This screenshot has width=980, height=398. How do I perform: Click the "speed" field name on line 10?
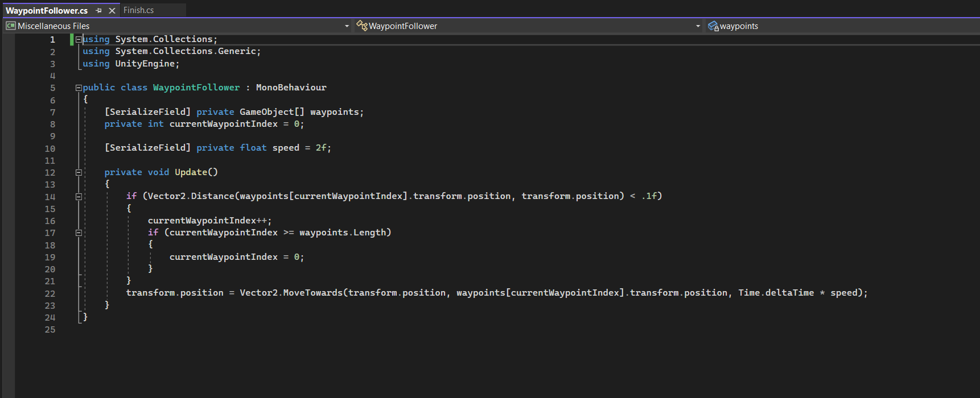(x=286, y=148)
